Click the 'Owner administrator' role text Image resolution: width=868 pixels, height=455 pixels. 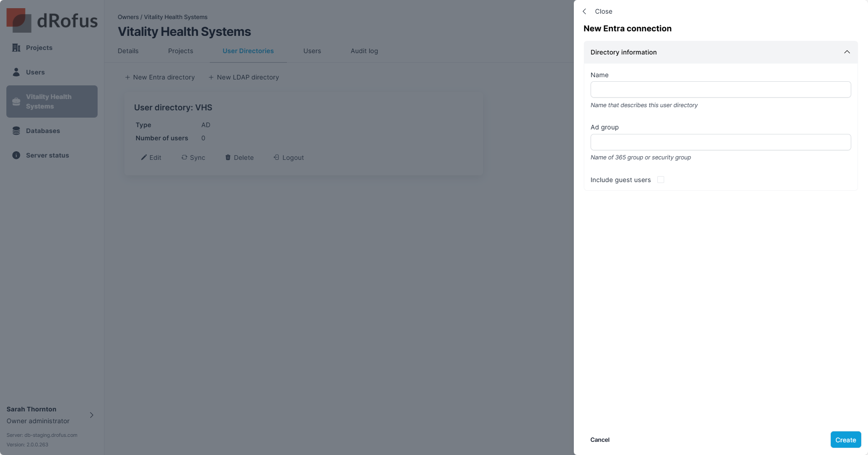click(38, 421)
